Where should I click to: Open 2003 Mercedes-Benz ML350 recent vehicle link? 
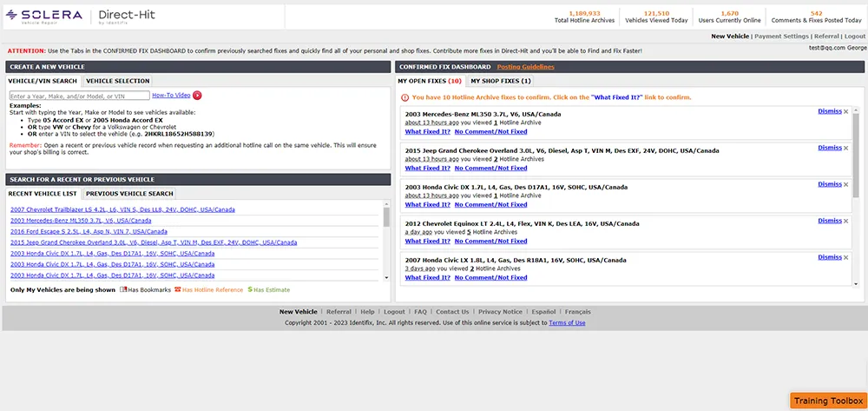pyautogui.click(x=81, y=221)
